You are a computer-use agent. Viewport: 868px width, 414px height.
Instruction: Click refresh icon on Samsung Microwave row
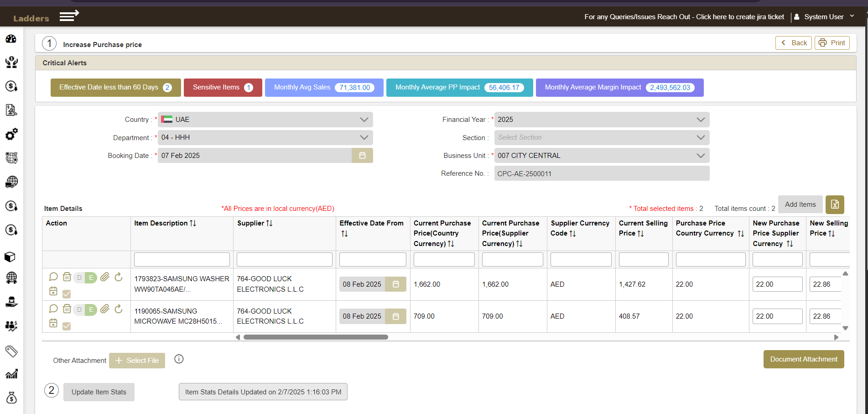coord(119,309)
